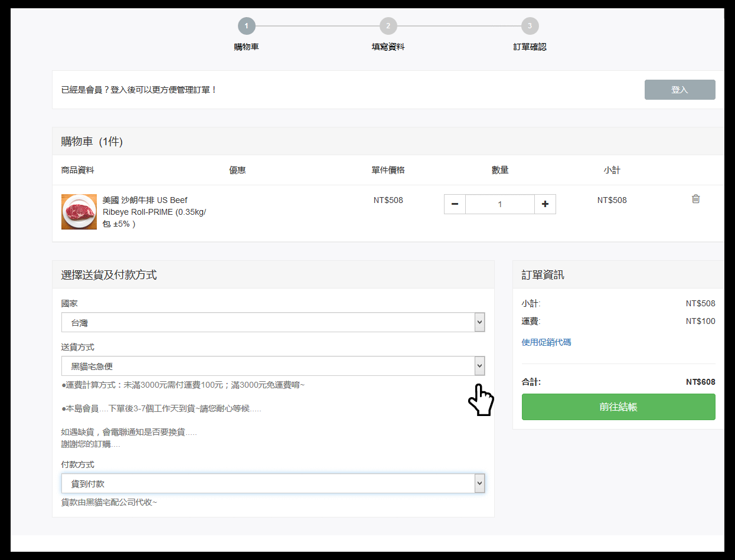735x560 pixels.
Task: Select step 2 circle 填寫資料
Action: point(388,26)
